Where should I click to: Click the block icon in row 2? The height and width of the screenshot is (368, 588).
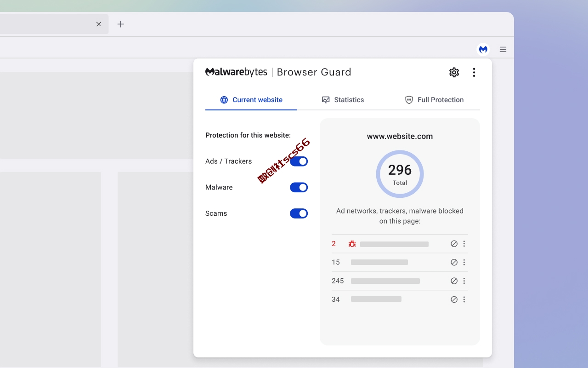tap(454, 244)
